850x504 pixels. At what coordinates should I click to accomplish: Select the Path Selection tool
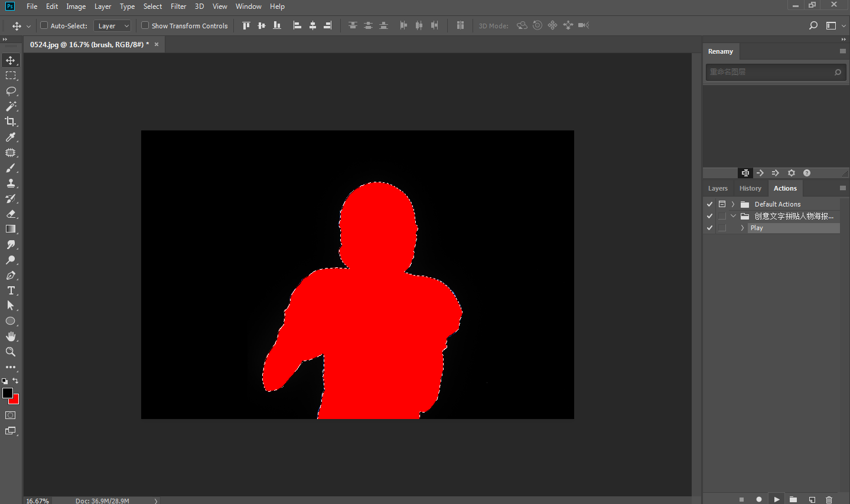[11, 306]
